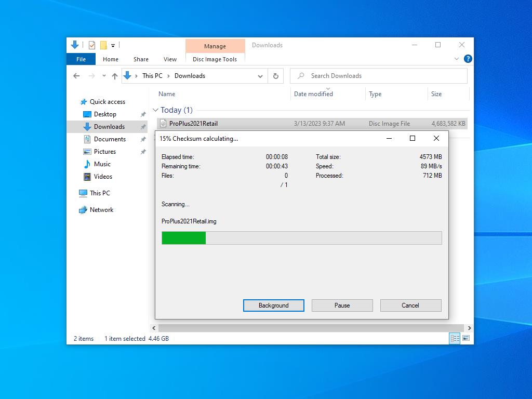Expand the ribbon with the chevron
The image size is (532, 399).
457,59
